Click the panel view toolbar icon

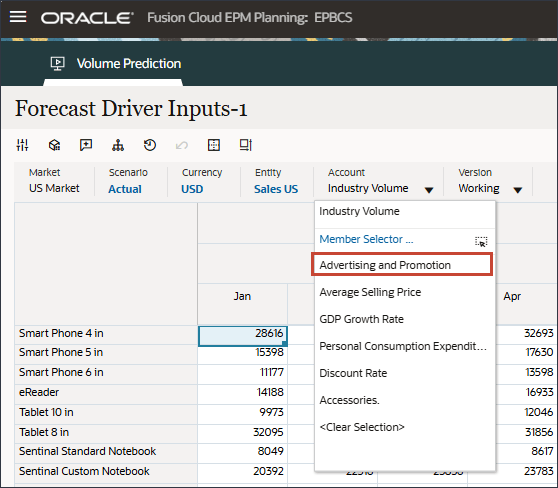[246, 145]
